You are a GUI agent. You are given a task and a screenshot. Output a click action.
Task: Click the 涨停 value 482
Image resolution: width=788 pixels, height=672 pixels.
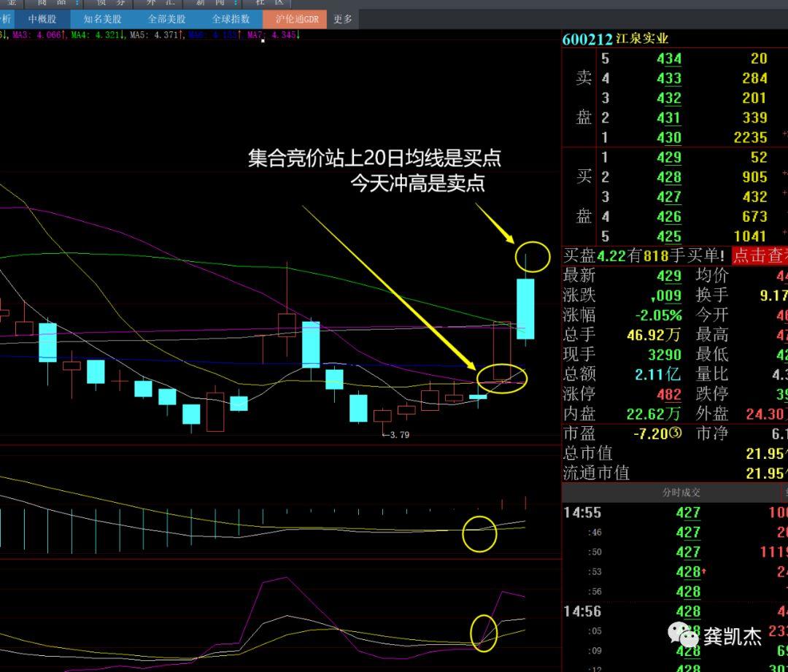[669, 394]
